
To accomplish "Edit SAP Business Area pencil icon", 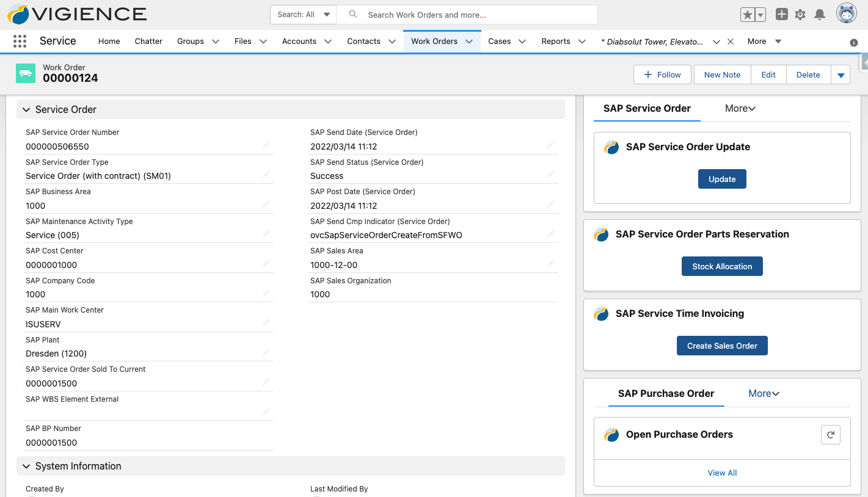I will point(266,204).
